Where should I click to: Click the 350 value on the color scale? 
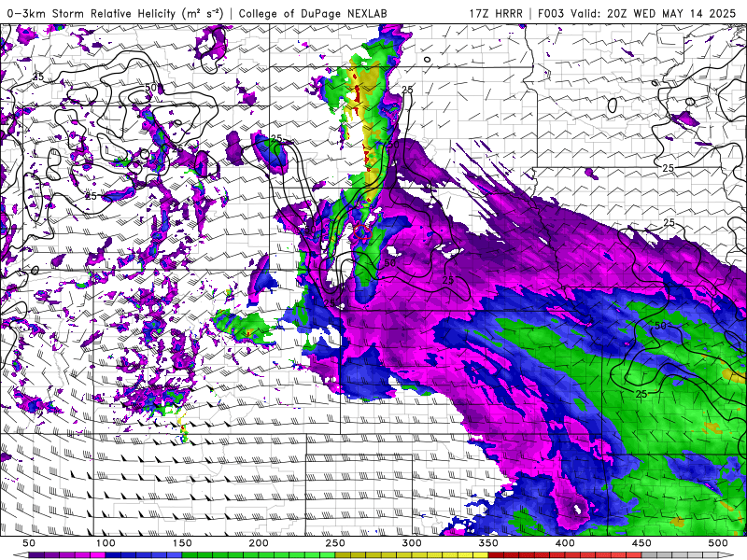pyautogui.click(x=488, y=543)
